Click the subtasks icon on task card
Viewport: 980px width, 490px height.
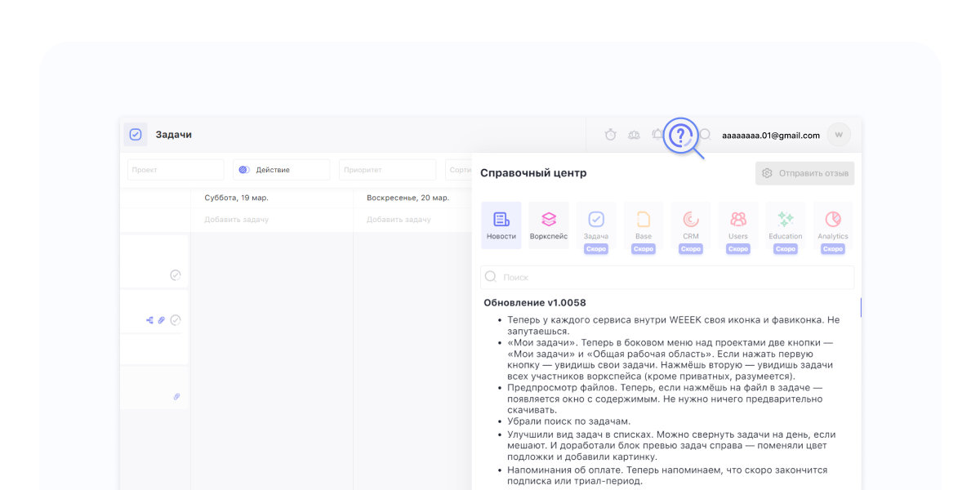(149, 320)
